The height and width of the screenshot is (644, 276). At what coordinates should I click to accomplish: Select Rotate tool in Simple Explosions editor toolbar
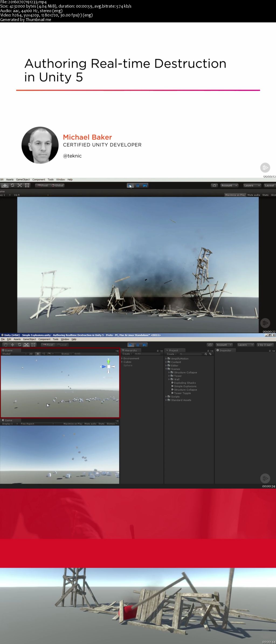[x=19, y=345]
